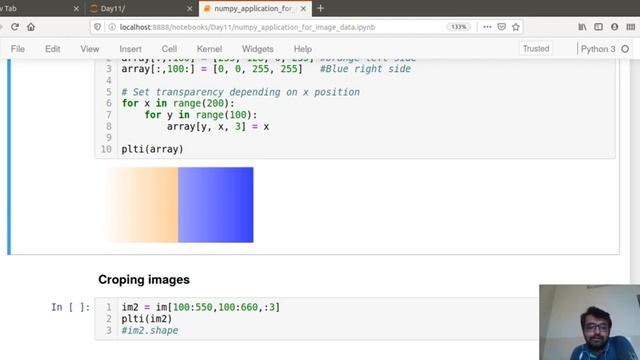Close the first New Tab tab
The image size is (640, 360).
click(x=76, y=9)
